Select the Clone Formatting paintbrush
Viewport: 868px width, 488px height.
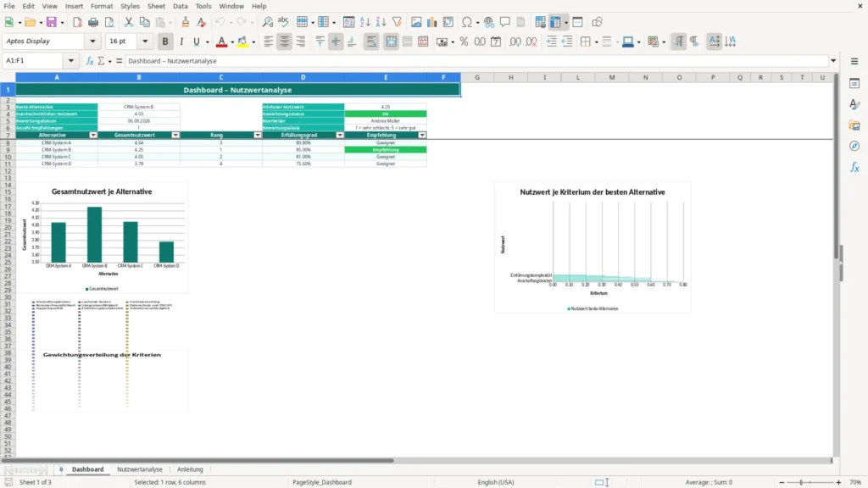pyautogui.click(x=186, y=22)
